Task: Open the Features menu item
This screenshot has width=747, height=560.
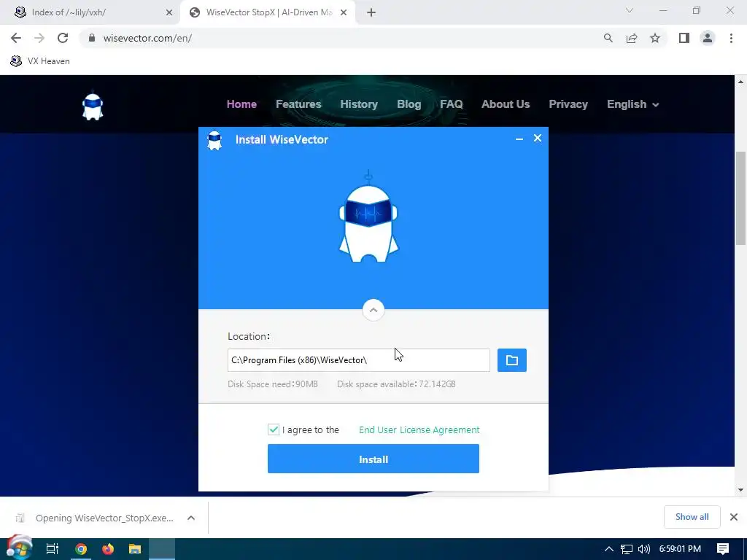Action: point(298,104)
